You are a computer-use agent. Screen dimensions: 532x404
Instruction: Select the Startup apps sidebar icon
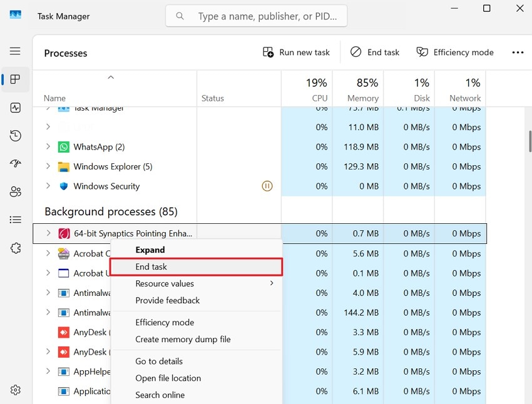(x=15, y=163)
